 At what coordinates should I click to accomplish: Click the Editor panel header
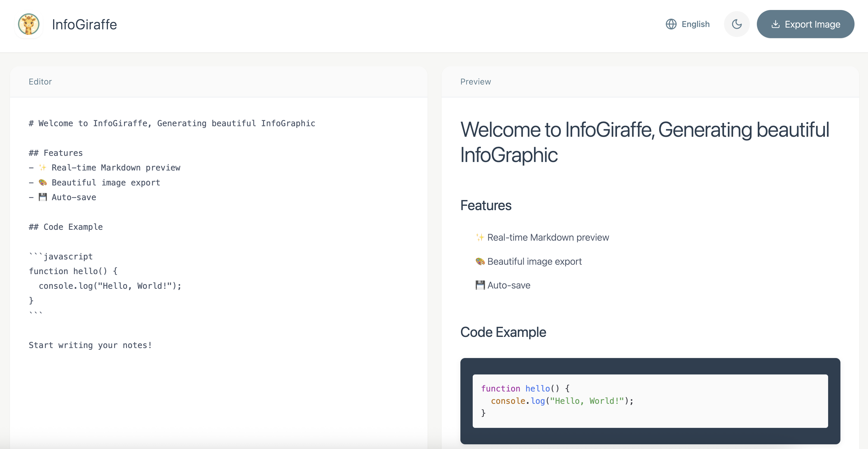click(x=40, y=82)
